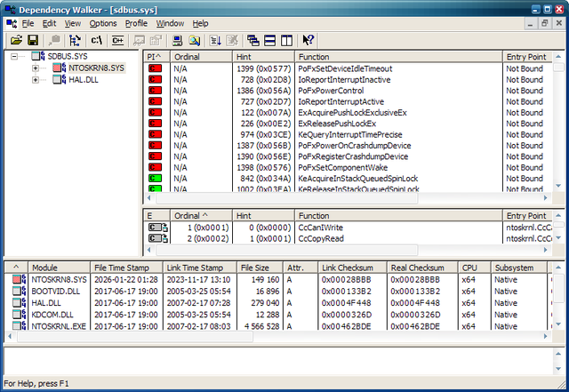Expand the HAL.DLL tree node
Viewport: 569px width, 392px height.
pyautogui.click(x=36, y=79)
